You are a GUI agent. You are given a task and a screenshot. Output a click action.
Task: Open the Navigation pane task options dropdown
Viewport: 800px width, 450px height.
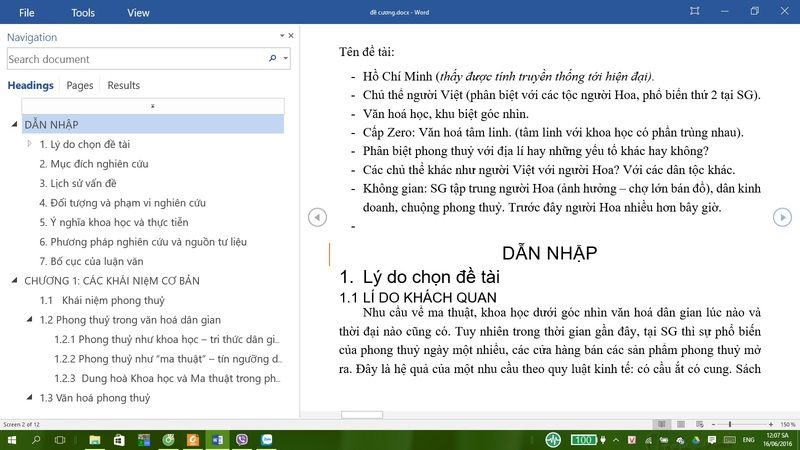tap(281, 36)
